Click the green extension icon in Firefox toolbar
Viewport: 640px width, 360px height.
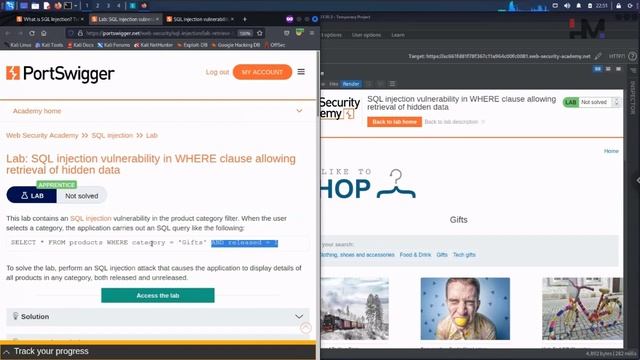(x=300, y=33)
